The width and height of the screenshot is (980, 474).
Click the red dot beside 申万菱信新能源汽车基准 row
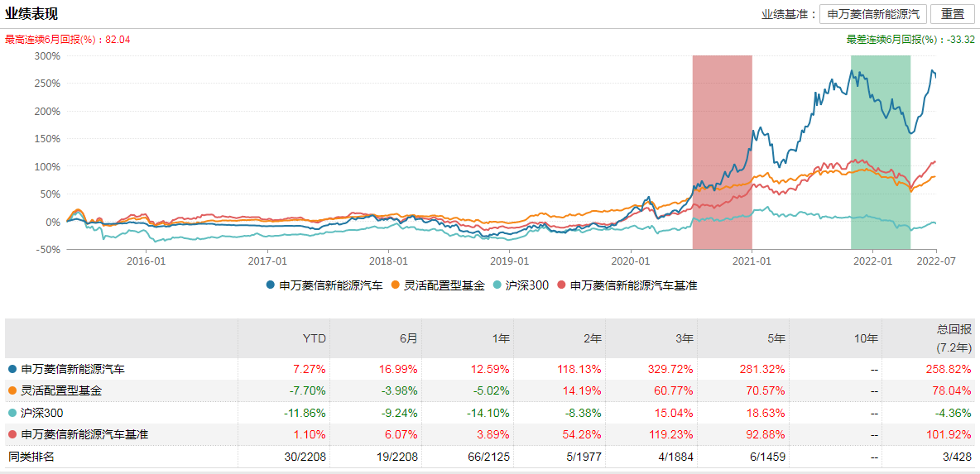pos(12,433)
